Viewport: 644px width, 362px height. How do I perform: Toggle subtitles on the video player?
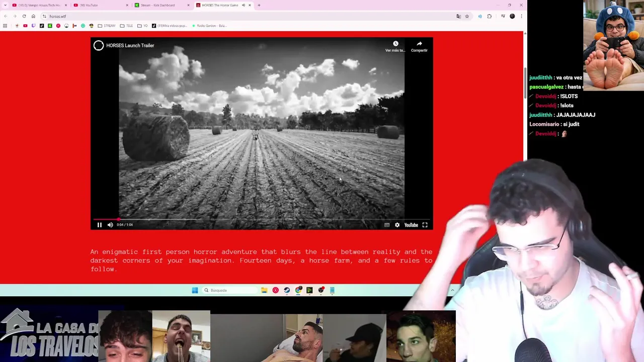[x=387, y=225]
